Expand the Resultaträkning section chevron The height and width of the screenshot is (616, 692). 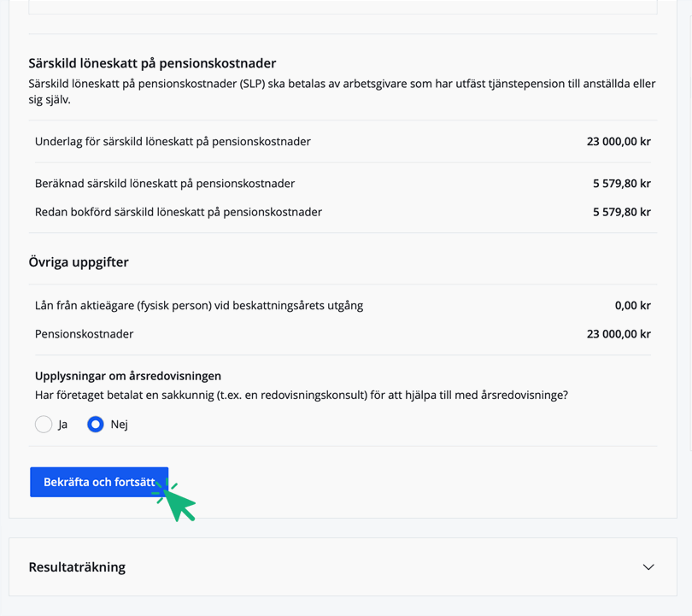648,567
